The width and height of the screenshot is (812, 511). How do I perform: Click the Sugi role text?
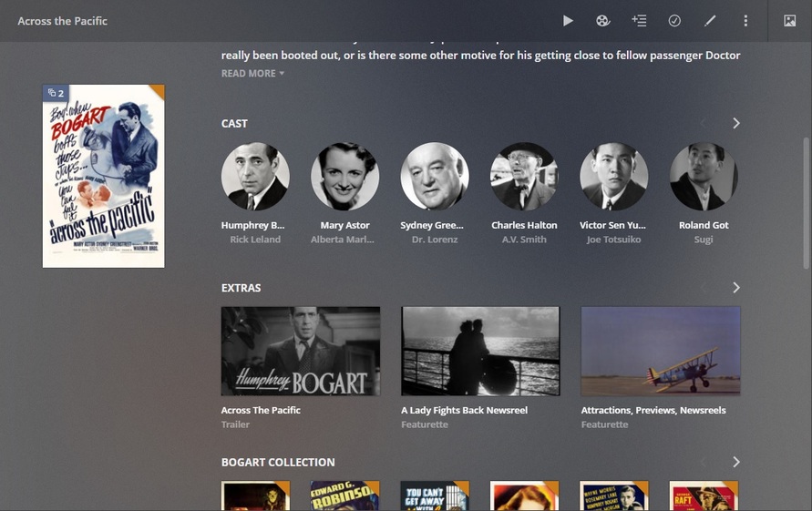(704, 240)
